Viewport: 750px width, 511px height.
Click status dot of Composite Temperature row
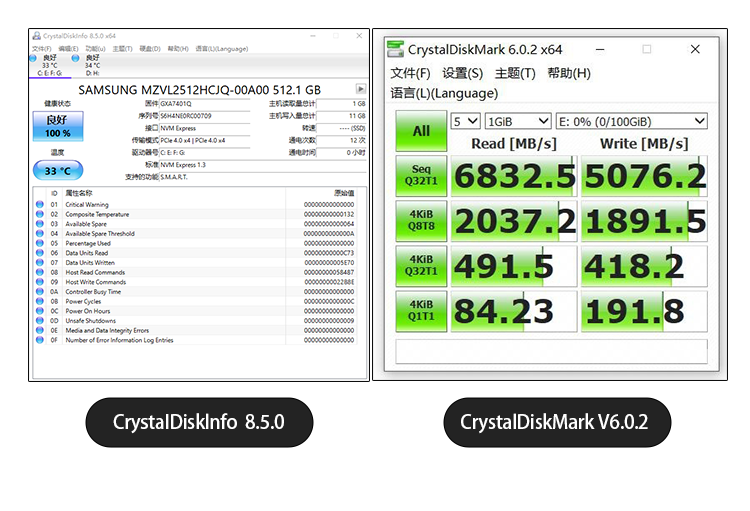[40, 214]
